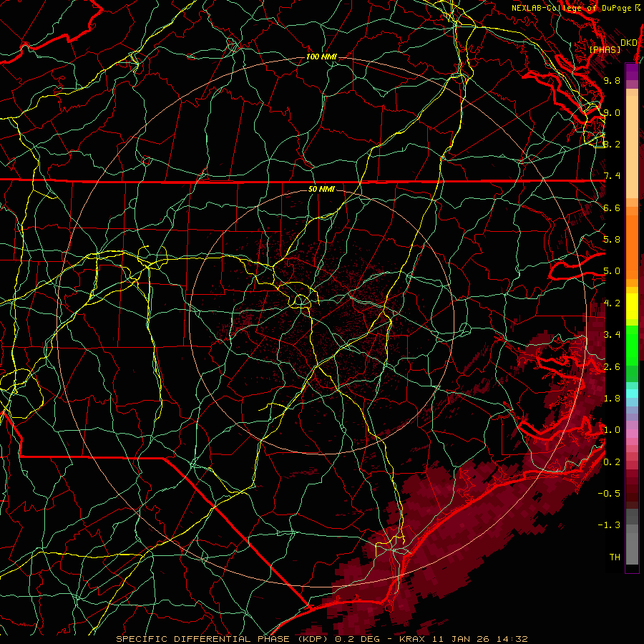Image resolution: width=644 pixels, height=644 pixels.
Task: Pick the cyan color bar segment
Action: [x=632, y=394]
